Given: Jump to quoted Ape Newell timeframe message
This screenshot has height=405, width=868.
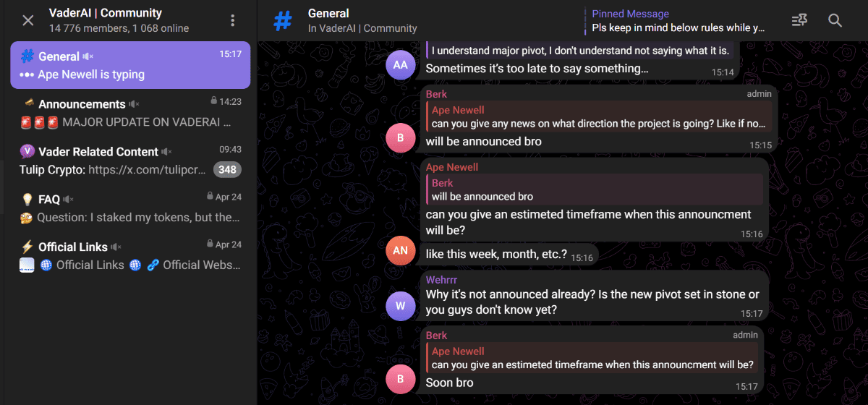Looking at the screenshot, I should (x=592, y=358).
